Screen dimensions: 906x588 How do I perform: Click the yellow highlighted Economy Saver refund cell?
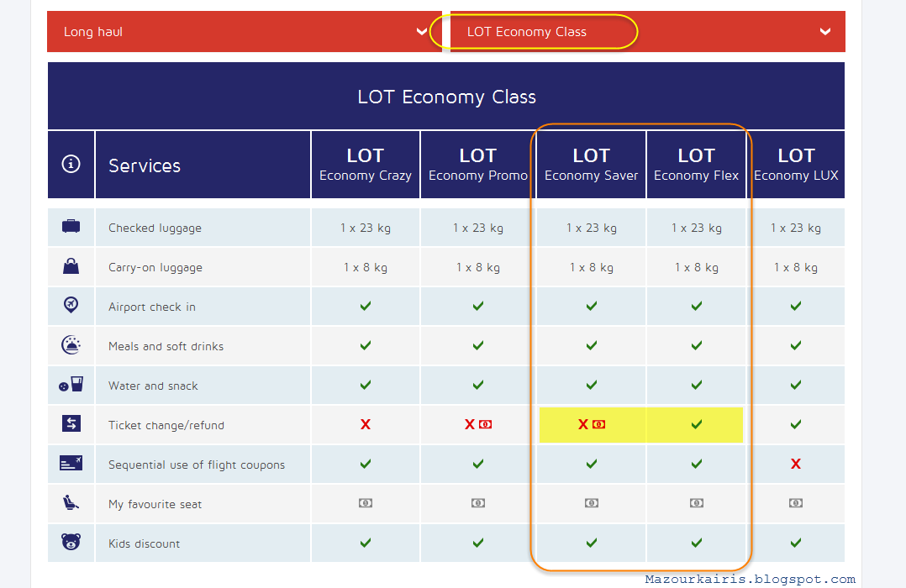592,424
